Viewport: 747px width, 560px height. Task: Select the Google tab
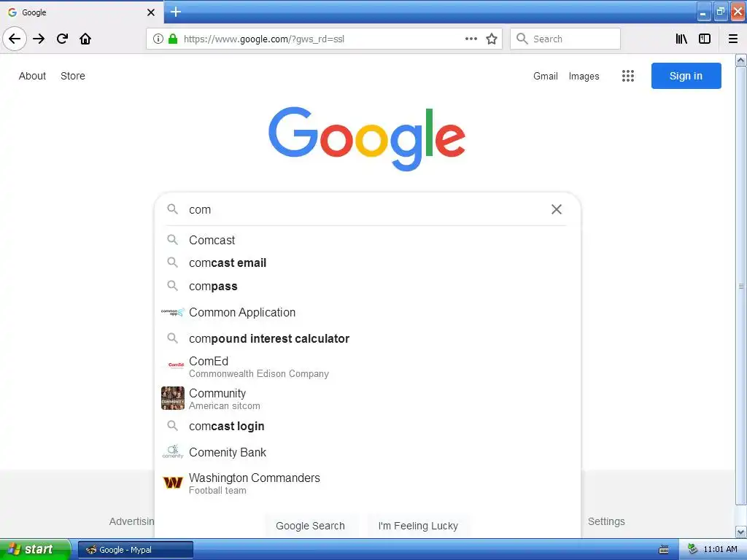[81, 12]
